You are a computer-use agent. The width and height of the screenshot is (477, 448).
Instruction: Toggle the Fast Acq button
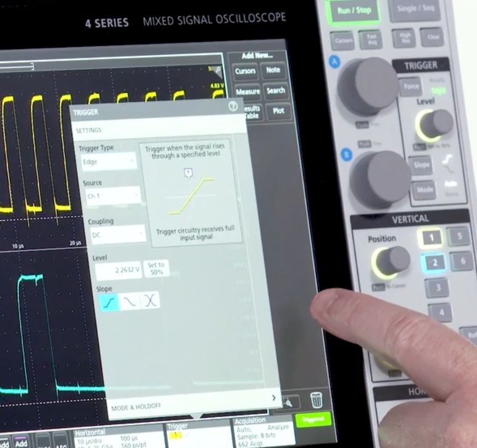371,39
